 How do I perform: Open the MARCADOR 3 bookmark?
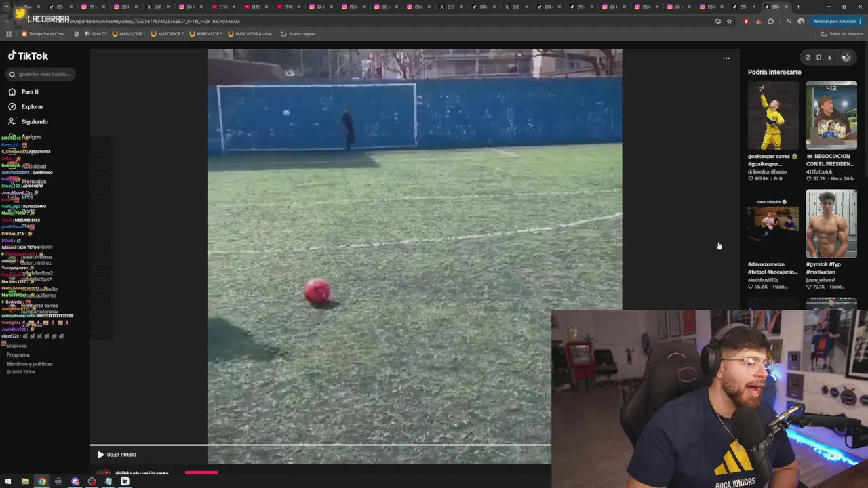pyautogui.click(x=205, y=33)
